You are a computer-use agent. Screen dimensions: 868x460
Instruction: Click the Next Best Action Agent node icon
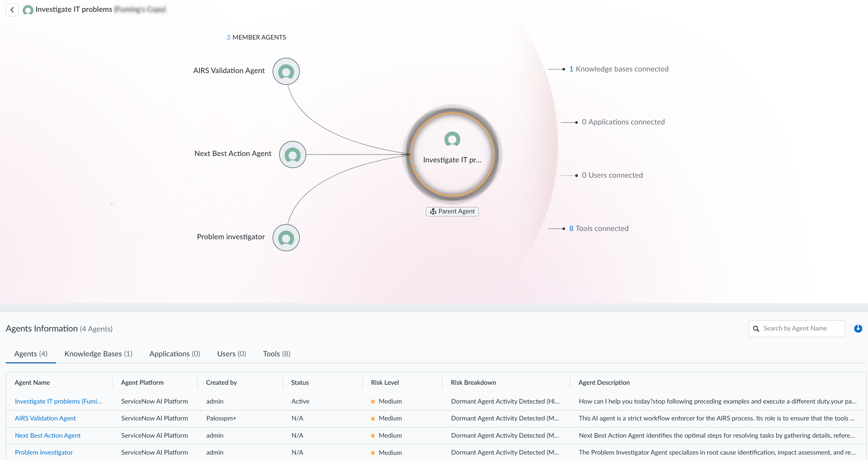tap(292, 155)
